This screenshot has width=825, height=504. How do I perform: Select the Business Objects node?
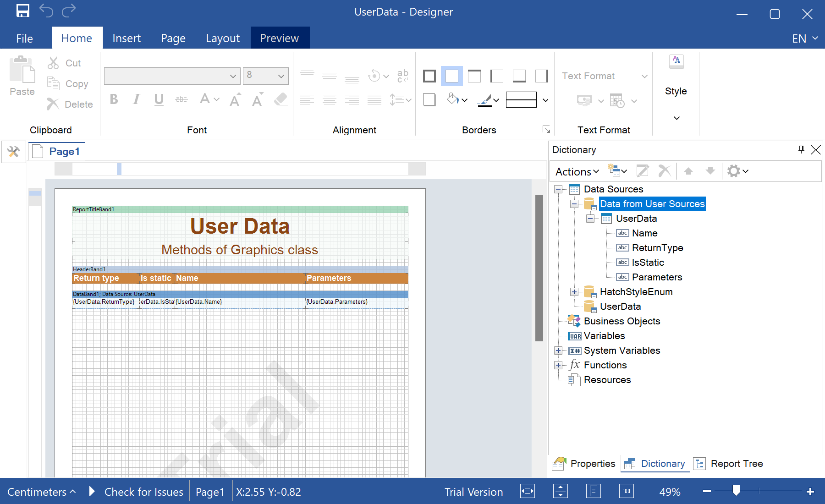(622, 321)
